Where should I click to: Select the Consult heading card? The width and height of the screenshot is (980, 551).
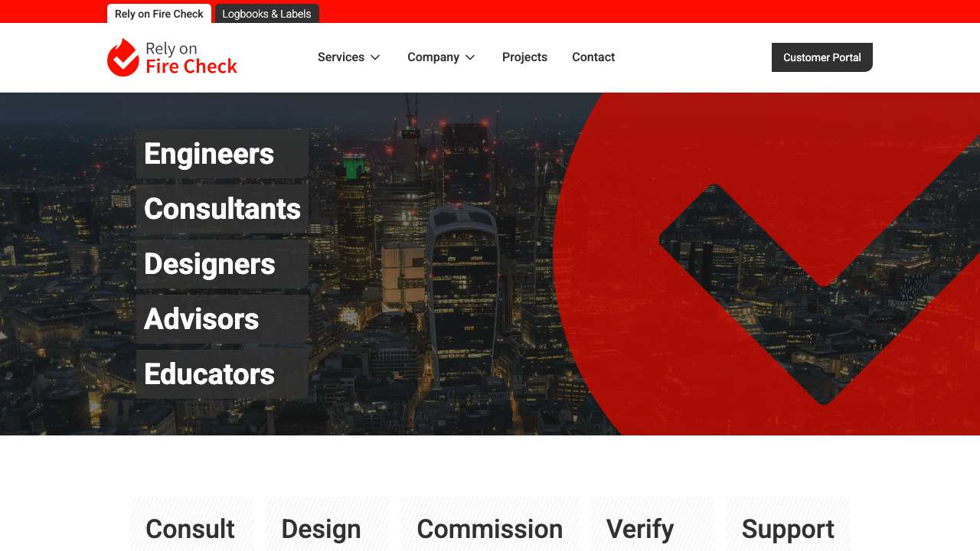click(x=191, y=526)
